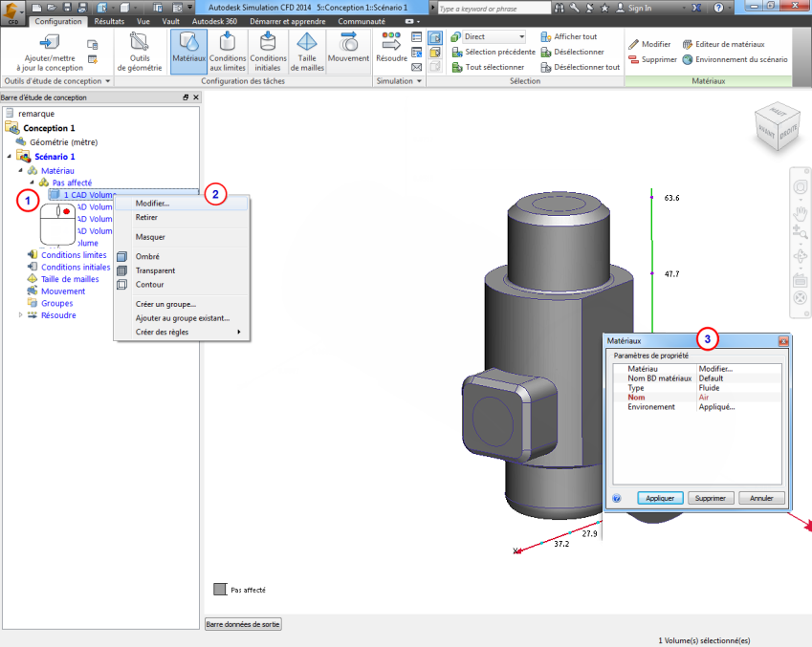The image size is (812, 647).
Task: Choose Modifier... in the context menu
Action: pyautogui.click(x=182, y=204)
